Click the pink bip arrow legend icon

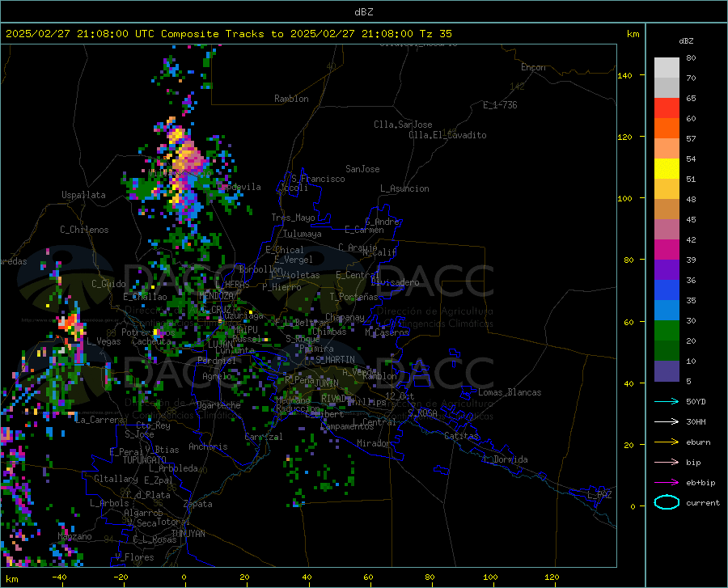pos(667,463)
